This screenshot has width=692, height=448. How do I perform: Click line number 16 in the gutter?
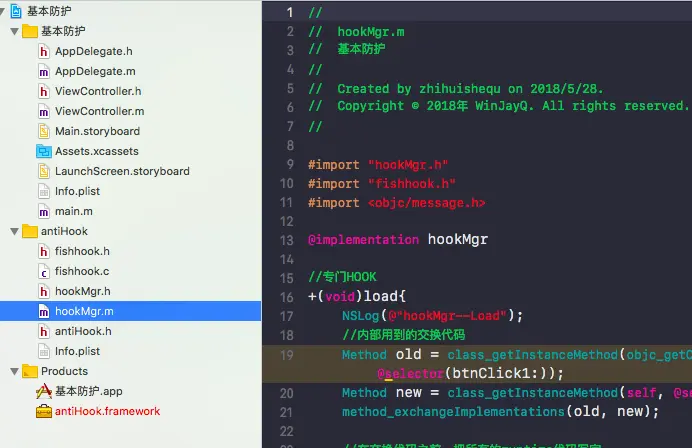point(286,297)
